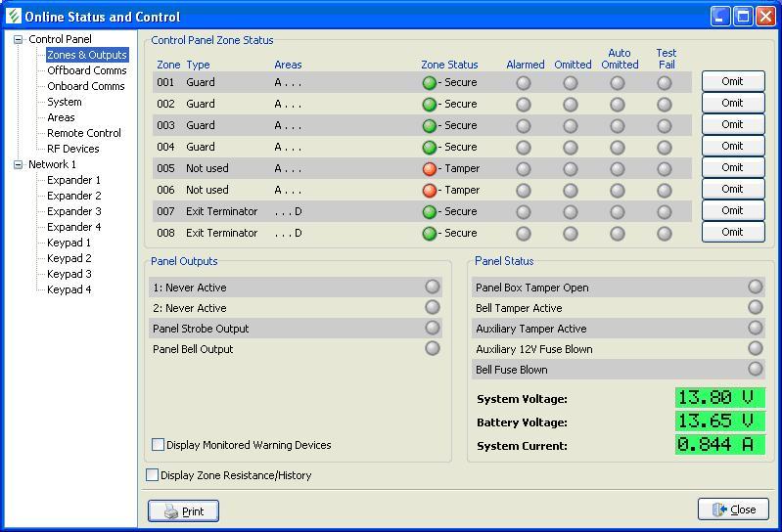Enable Display Zone Resistance/History checkbox
Screen dimensions: 782x532
click(152, 475)
